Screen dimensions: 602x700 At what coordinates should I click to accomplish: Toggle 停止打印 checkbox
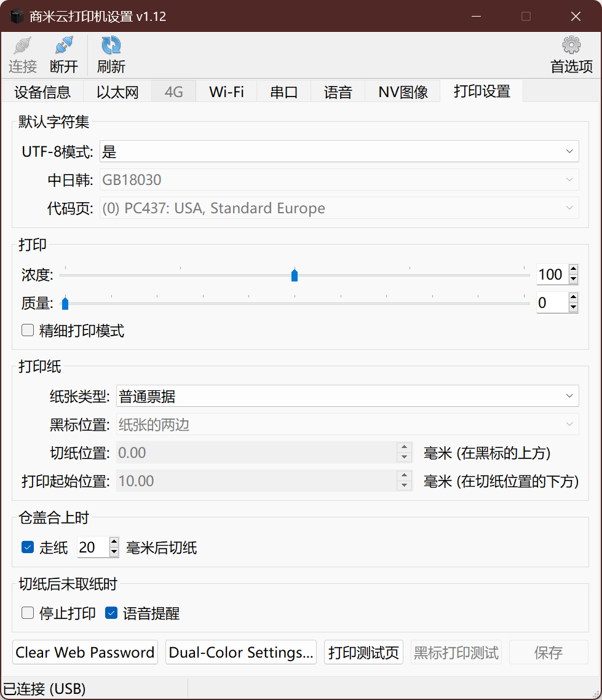pyautogui.click(x=28, y=613)
